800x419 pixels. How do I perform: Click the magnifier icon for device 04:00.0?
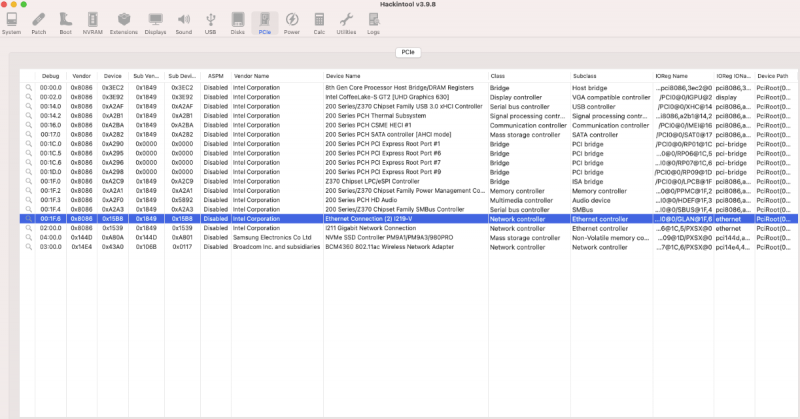[x=29, y=237]
